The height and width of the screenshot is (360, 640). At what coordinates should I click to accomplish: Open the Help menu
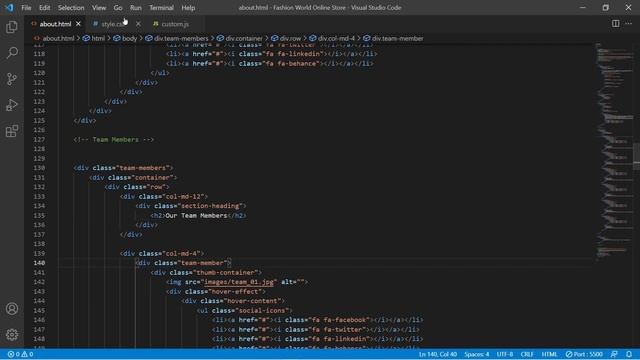coord(188,8)
